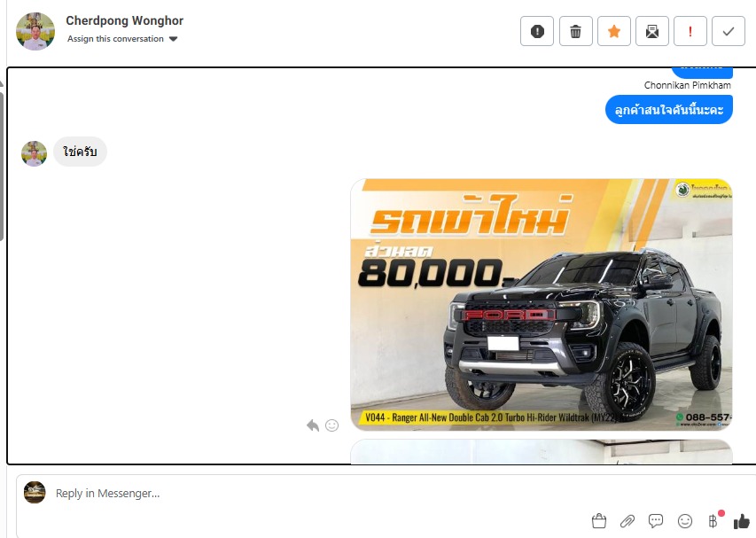React to the image with emoji icon

331,425
